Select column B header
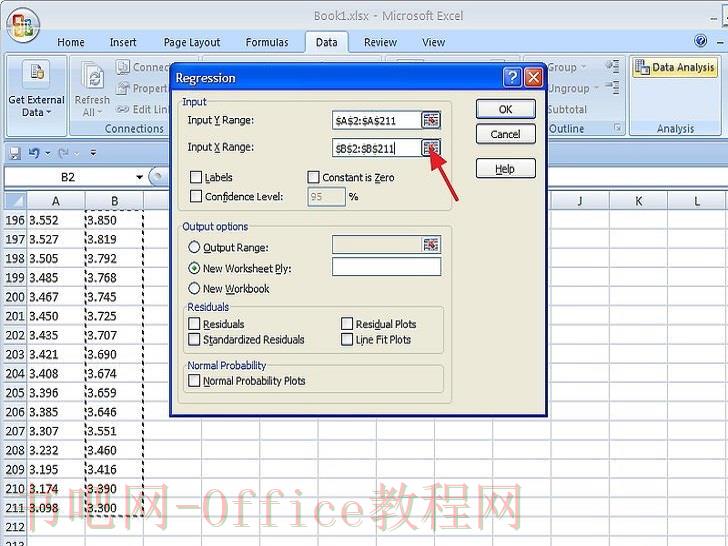The image size is (728, 546). point(114,201)
